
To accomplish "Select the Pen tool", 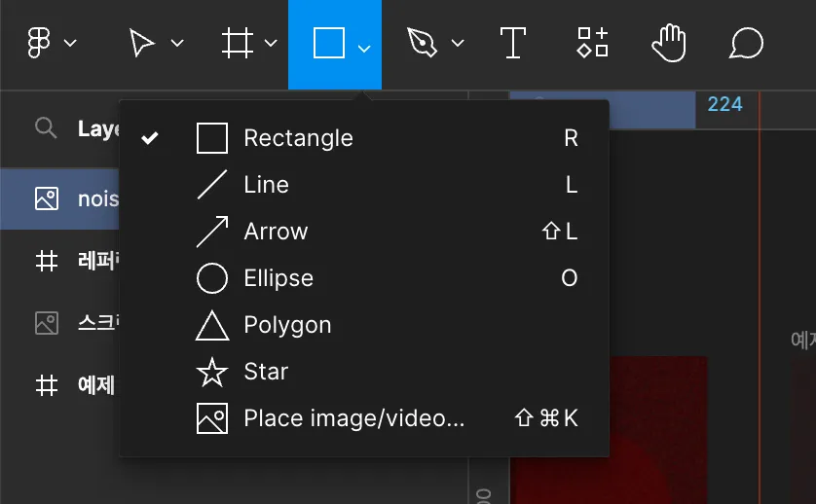I will [422, 44].
